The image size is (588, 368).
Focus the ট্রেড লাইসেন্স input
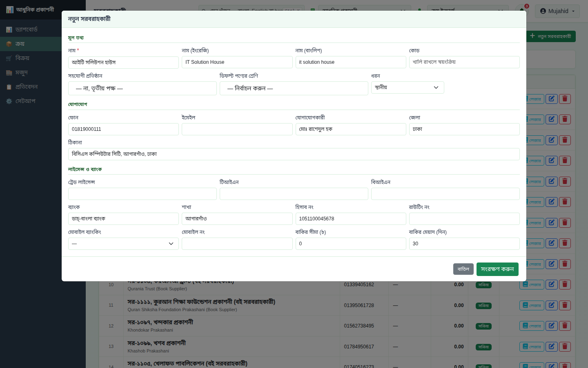[142, 194]
